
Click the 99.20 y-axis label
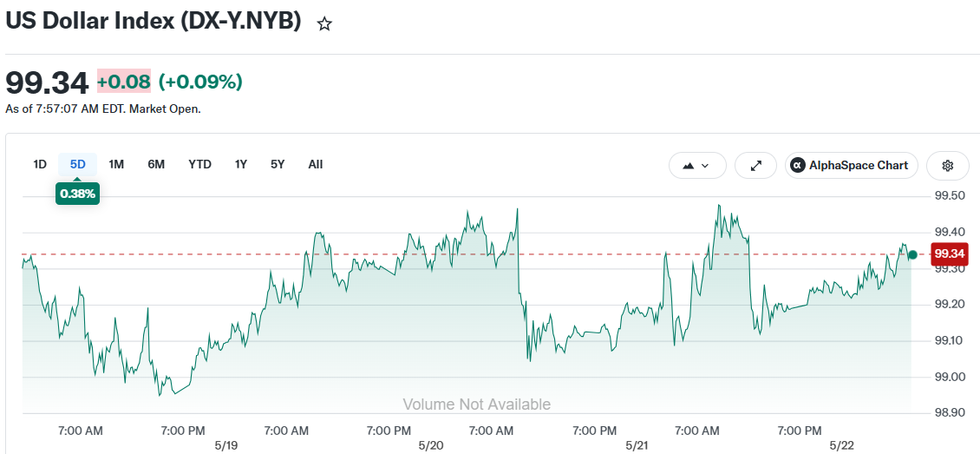pyautogui.click(x=950, y=305)
